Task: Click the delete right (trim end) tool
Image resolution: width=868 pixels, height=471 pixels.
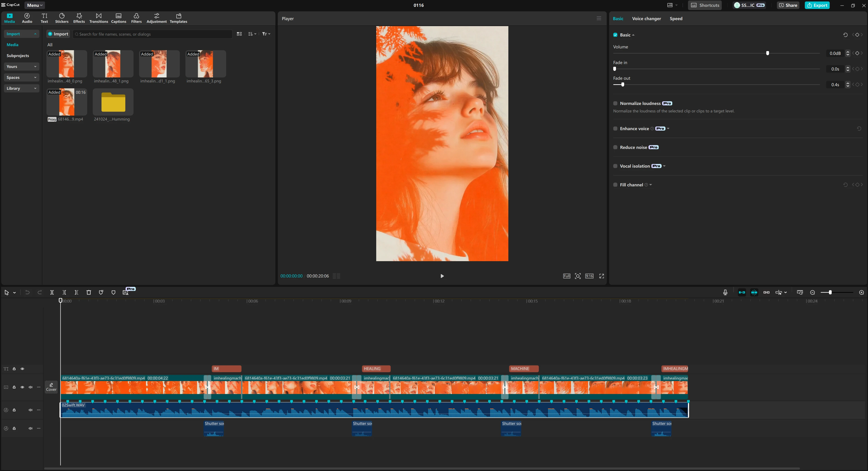Action: click(77, 292)
